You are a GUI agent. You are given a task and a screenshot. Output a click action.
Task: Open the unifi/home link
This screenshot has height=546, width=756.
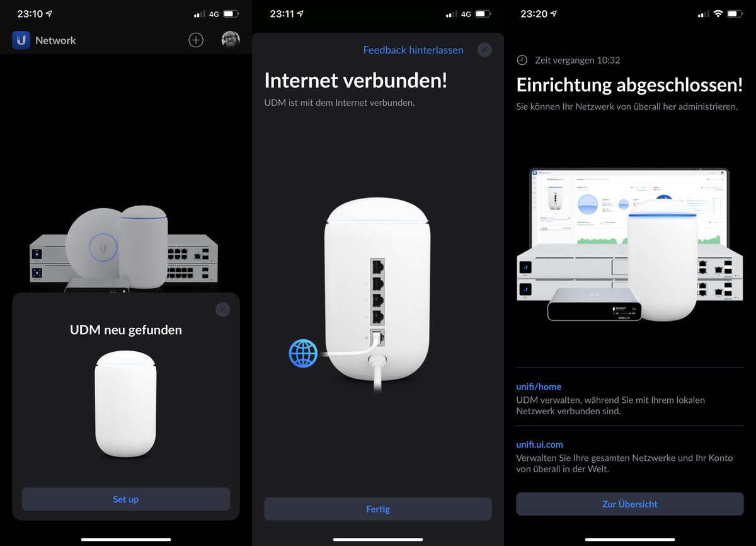point(539,386)
